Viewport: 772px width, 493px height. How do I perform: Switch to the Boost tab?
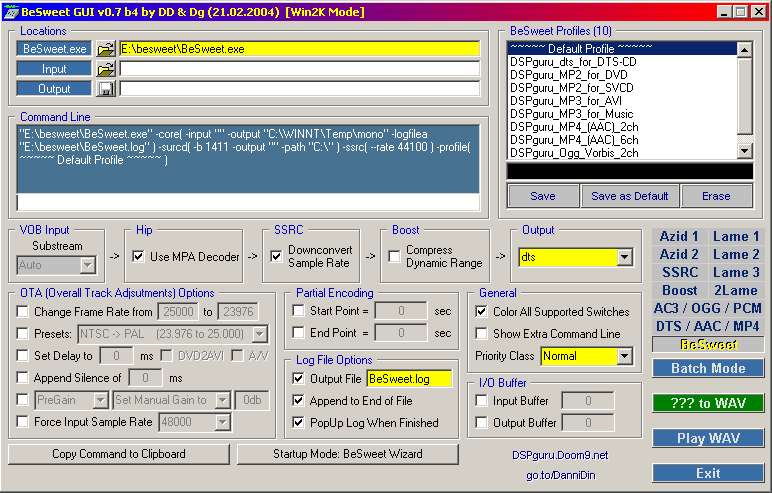point(679,290)
